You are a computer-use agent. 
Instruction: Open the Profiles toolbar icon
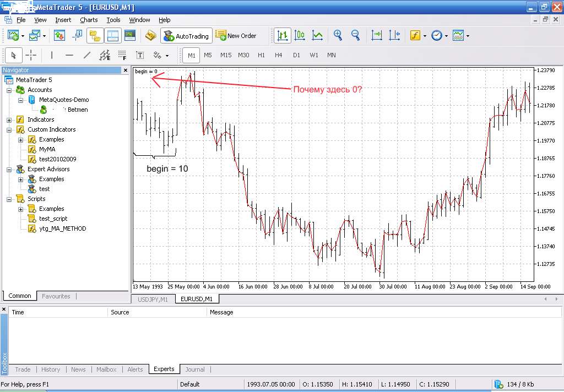coord(35,36)
